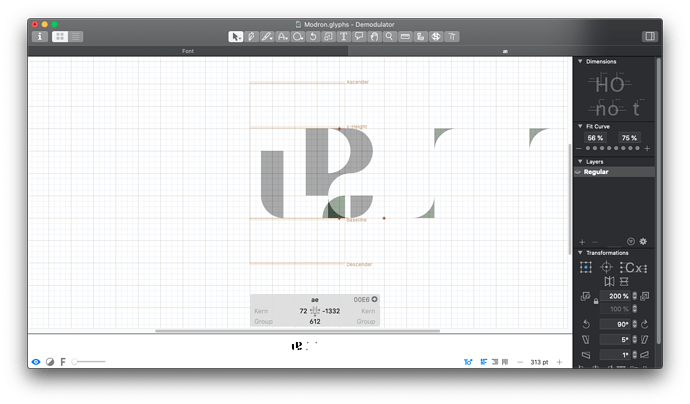Open the layers filter icon
Viewport: 690px width, 404px height.
pos(631,242)
